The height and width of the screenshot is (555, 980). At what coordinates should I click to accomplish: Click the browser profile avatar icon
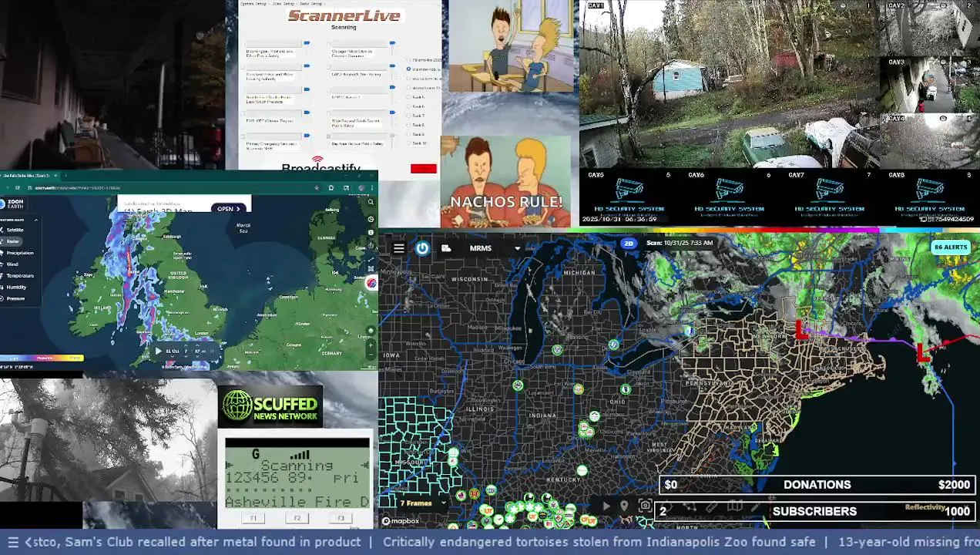361,188
